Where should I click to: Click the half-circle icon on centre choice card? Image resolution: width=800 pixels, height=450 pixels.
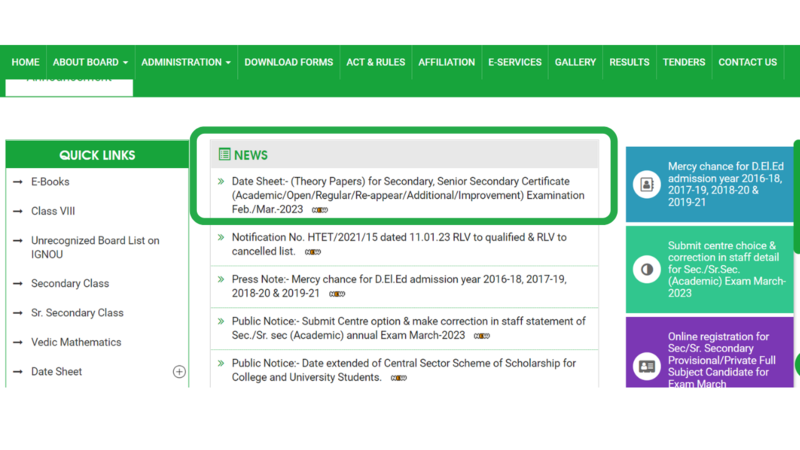click(x=647, y=269)
